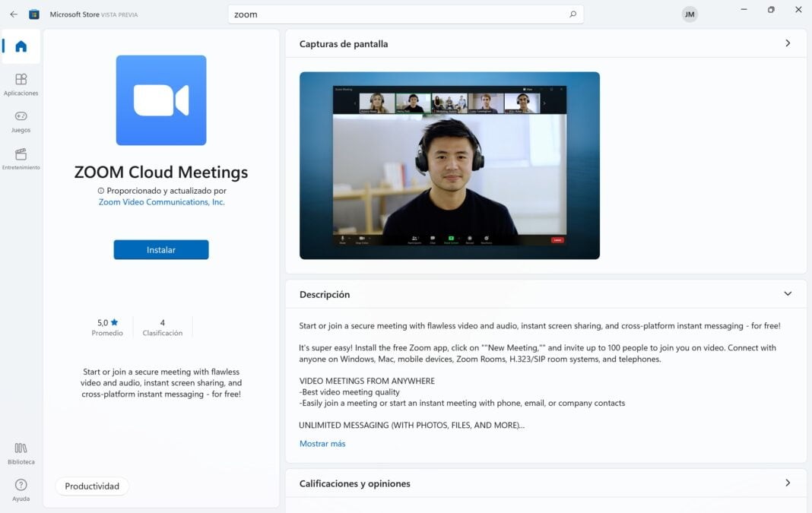Viewport: 812px width, 513px height.
Task: Click Mostrar más to expand description
Action: pyautogui.click(x=322, y=444)
